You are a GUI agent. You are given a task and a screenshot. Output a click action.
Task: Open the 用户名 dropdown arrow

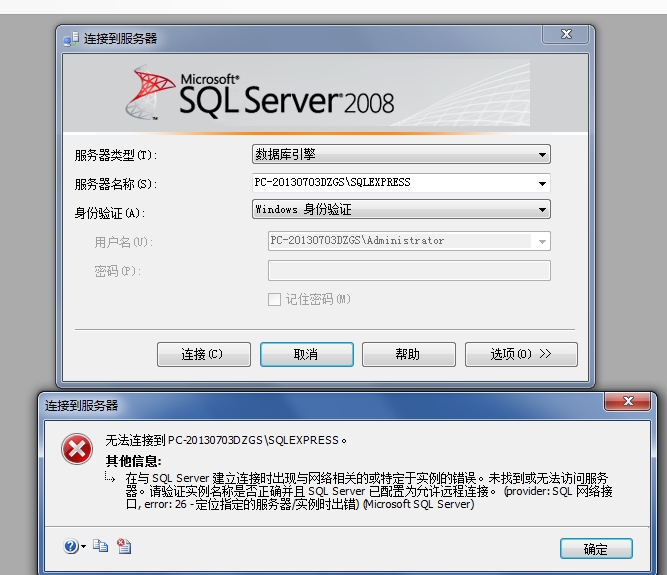[x=542, y=242]
